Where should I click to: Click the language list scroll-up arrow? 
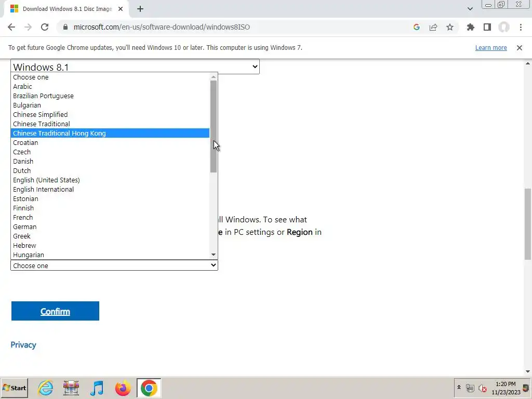214,77
